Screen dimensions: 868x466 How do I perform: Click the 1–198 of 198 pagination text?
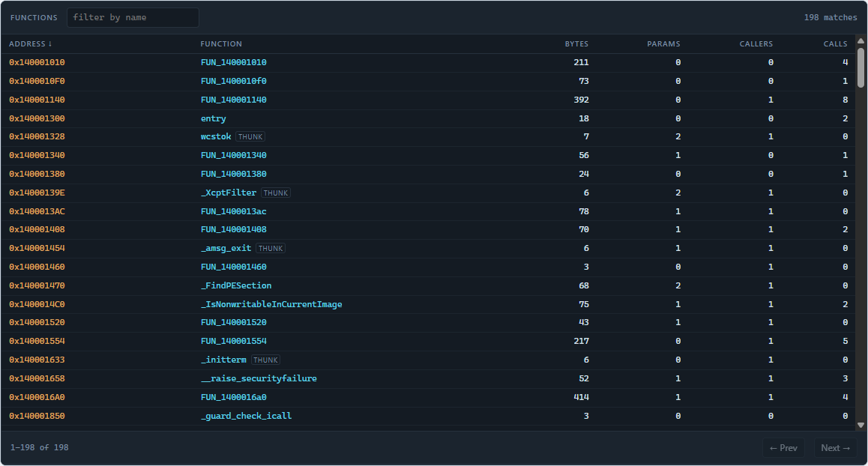pos(39,448)
